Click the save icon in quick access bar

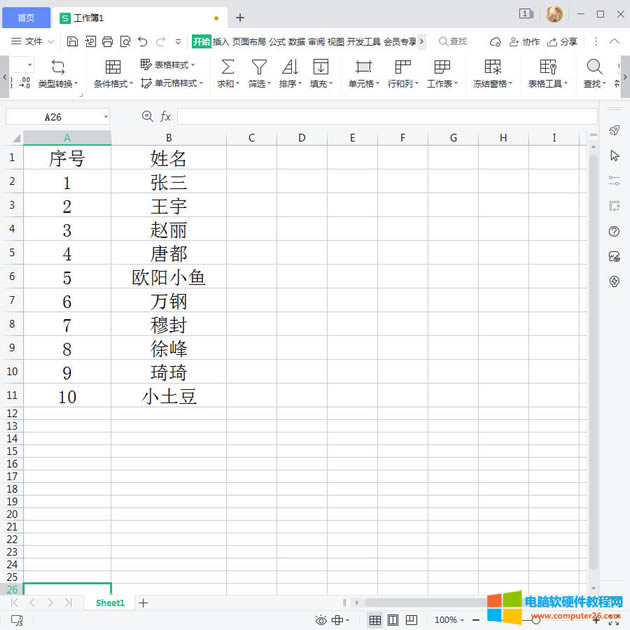click(x=72, y=41)
